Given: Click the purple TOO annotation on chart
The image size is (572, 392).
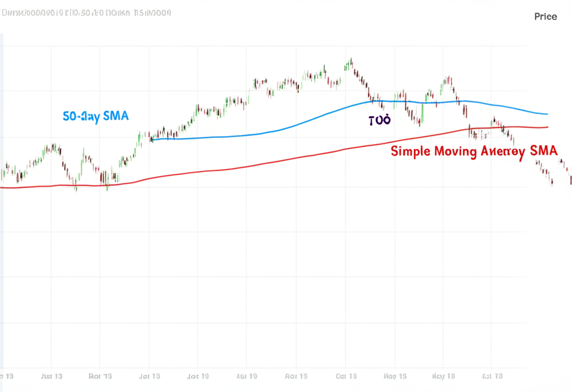Looking at the screenshot, I should [380, 120].
